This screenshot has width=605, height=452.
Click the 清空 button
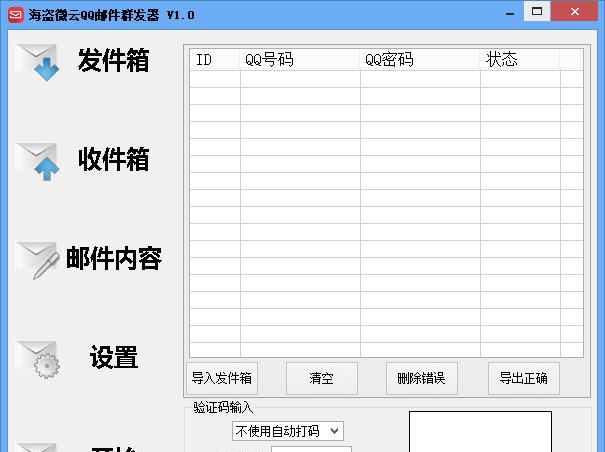click(321, 378)
